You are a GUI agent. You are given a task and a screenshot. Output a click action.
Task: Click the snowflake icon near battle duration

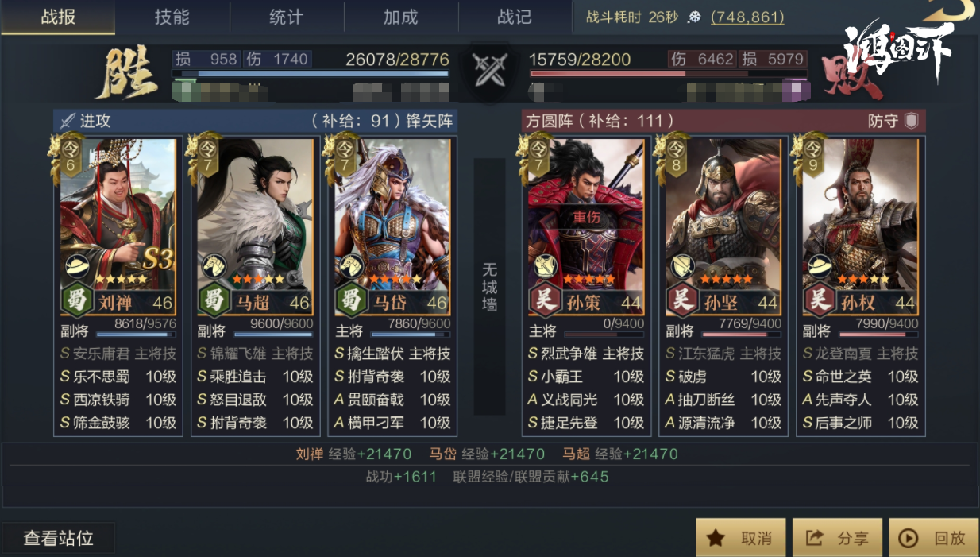(x=695, y=17)
